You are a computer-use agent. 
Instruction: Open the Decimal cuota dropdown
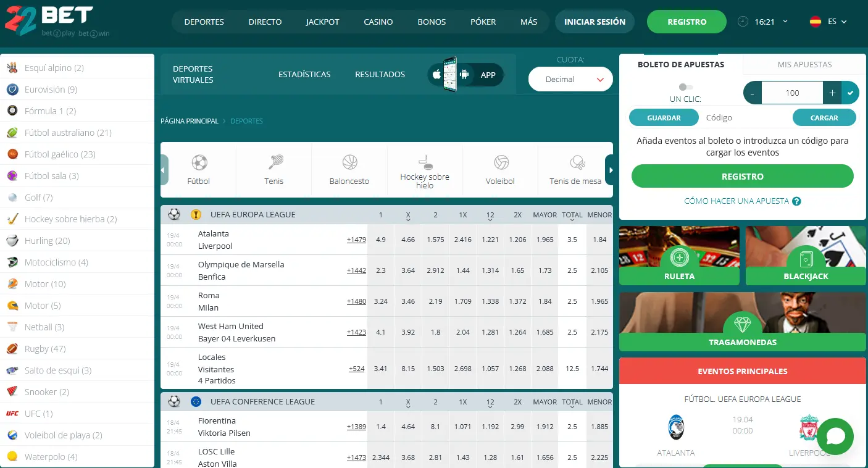tap(570, 80)
